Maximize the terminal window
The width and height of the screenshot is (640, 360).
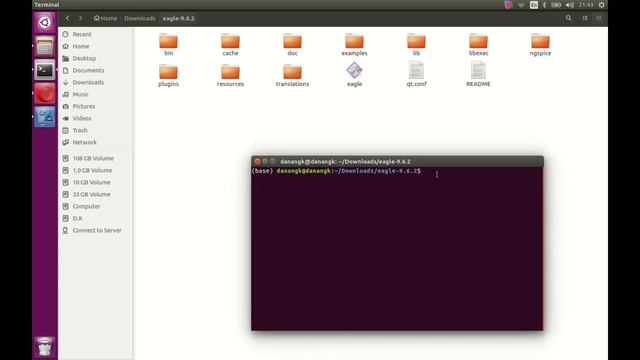(x=273, y=161)
